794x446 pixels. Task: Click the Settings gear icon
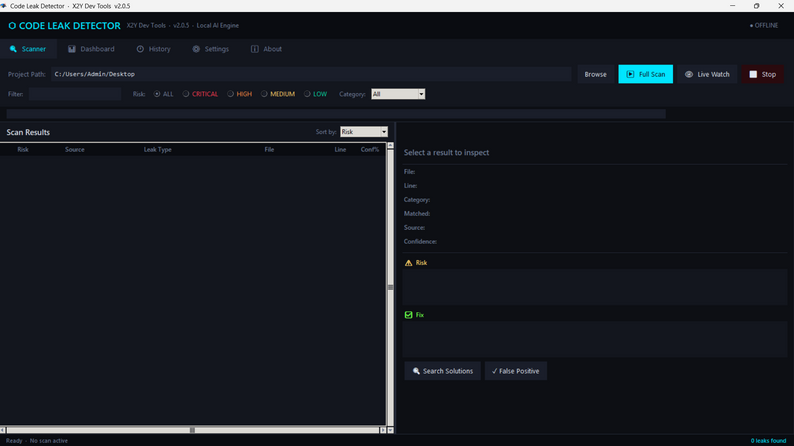[x=196, y=49]
